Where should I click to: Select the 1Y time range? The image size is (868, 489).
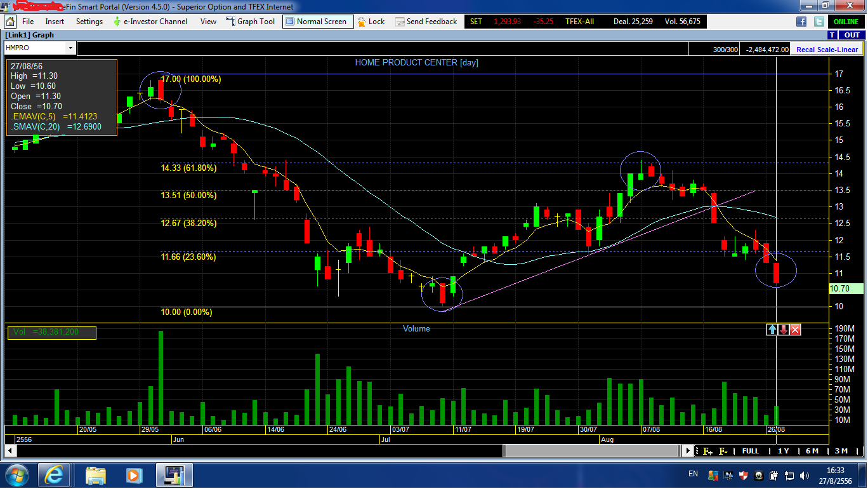pyautogui.click(x=784, y=451)
